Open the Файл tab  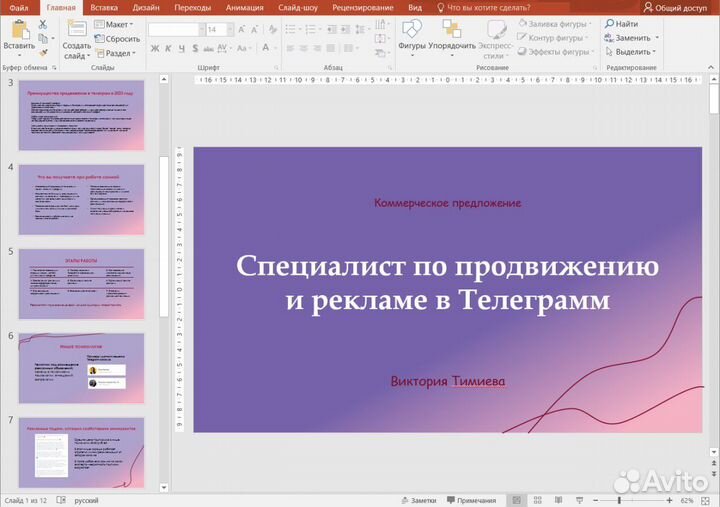pyautogui.click(x=19, y=8)
